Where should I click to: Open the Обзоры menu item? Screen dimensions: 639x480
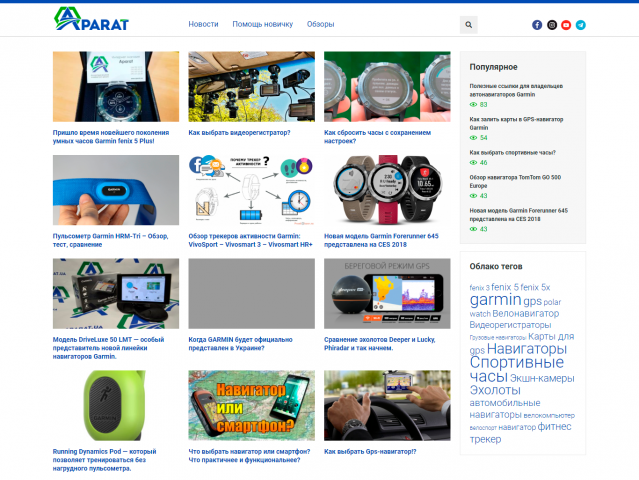coord(320,24)
